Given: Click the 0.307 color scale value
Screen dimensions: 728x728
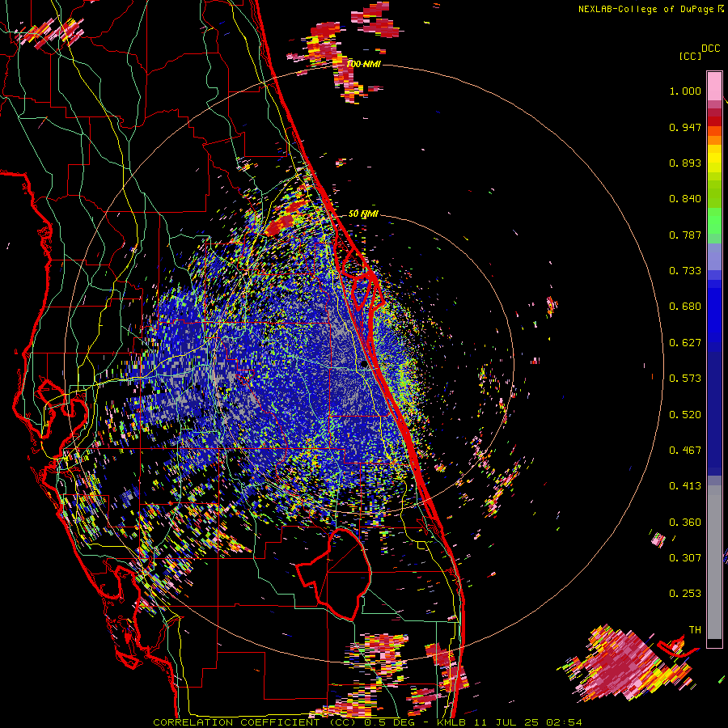Looking at the screenshot, I should click(685, 558).
